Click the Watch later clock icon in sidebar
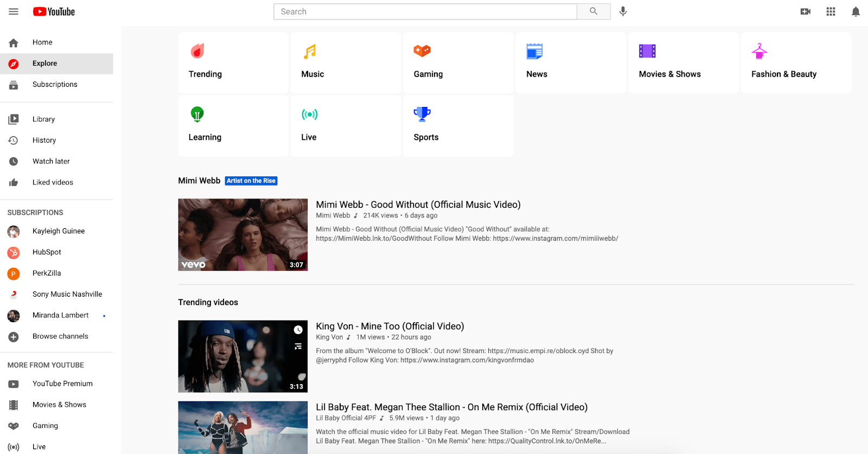The height and width of the screenshot is (454, 868). (14, 162)
